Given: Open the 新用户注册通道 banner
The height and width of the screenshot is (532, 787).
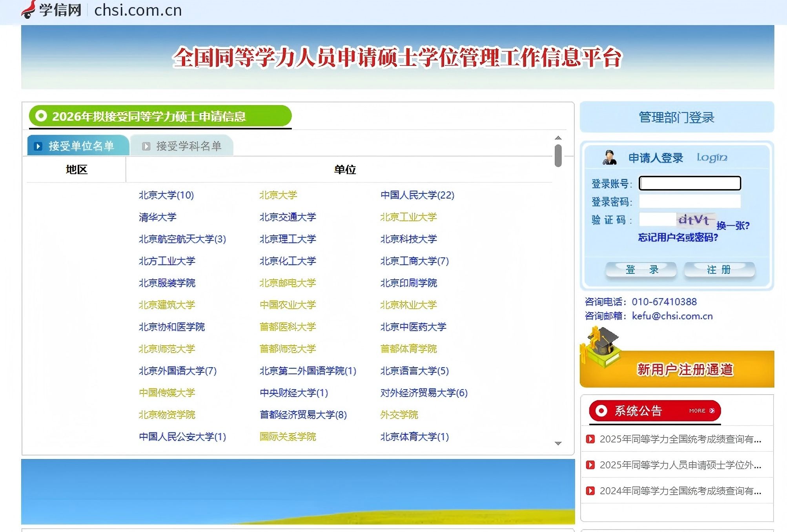Looking at the screenshot, I should (x=684, y=369).
